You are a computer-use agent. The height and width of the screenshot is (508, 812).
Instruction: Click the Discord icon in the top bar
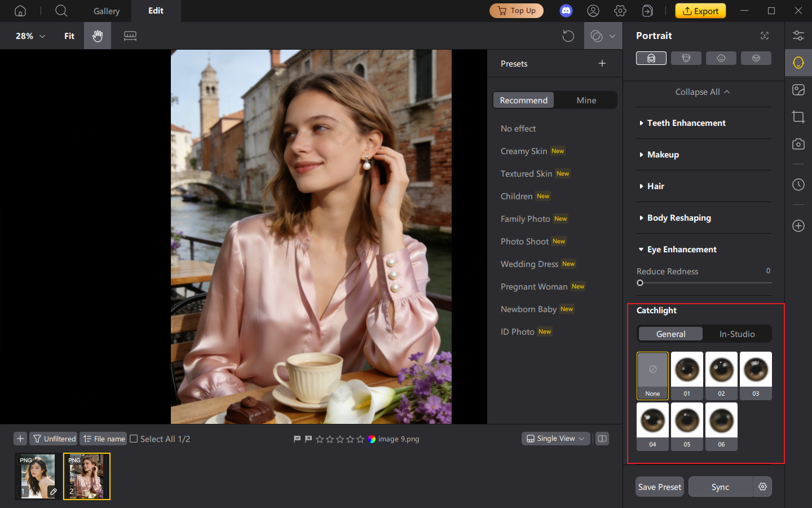566,10
